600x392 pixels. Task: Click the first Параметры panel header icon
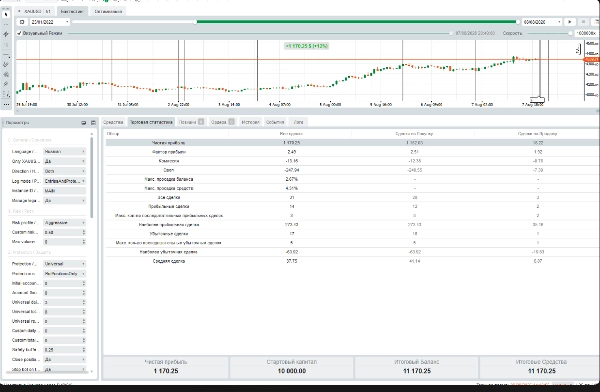[x=84, y=123]
